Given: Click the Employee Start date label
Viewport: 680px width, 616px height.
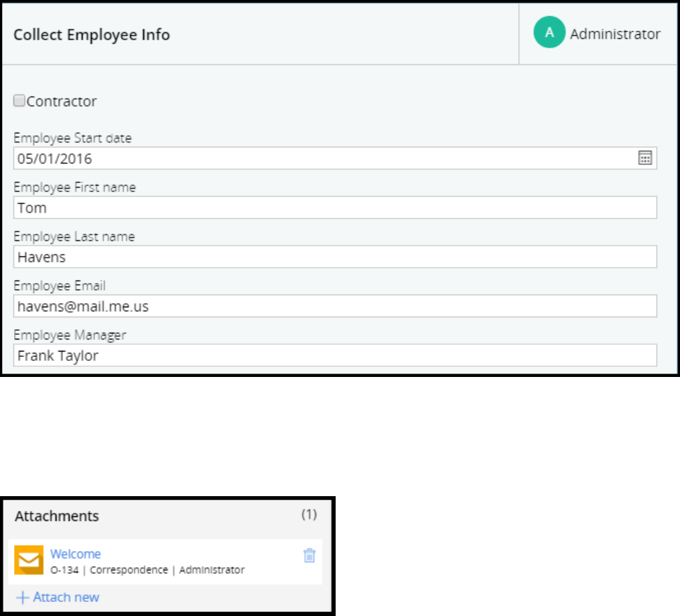Looking at the screenshot, I should click(x=72, y=139).
